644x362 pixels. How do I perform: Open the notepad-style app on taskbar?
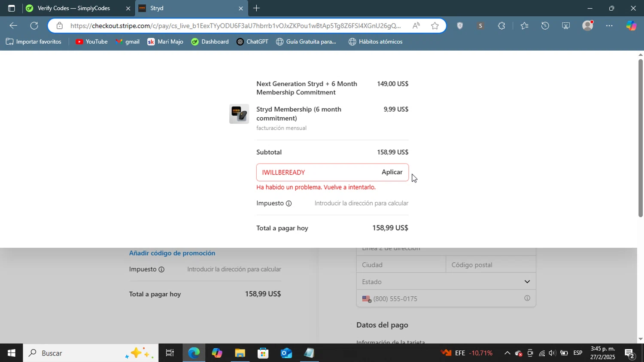click(x=309, y=353)
